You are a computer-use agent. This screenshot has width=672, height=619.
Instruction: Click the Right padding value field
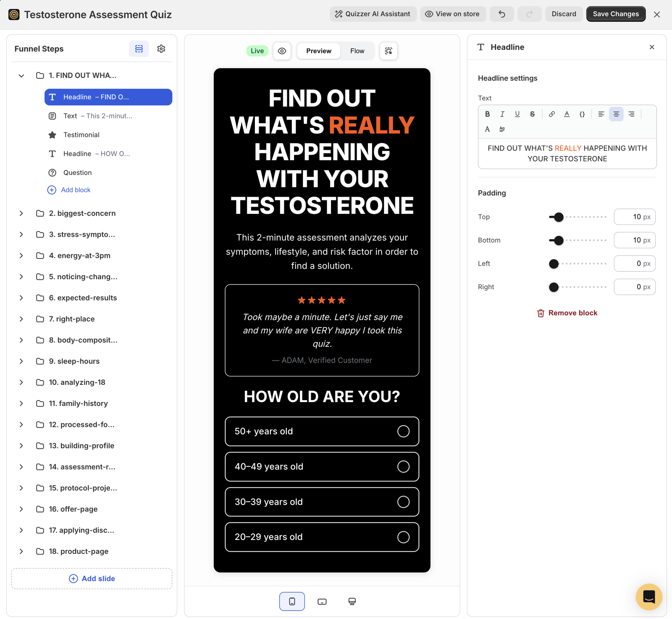point(635,287)
